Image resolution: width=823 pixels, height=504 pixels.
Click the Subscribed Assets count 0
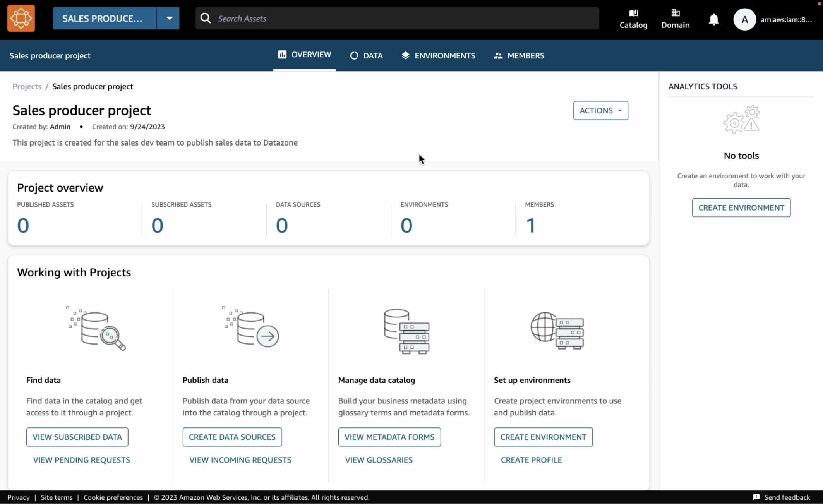point(157,225)
